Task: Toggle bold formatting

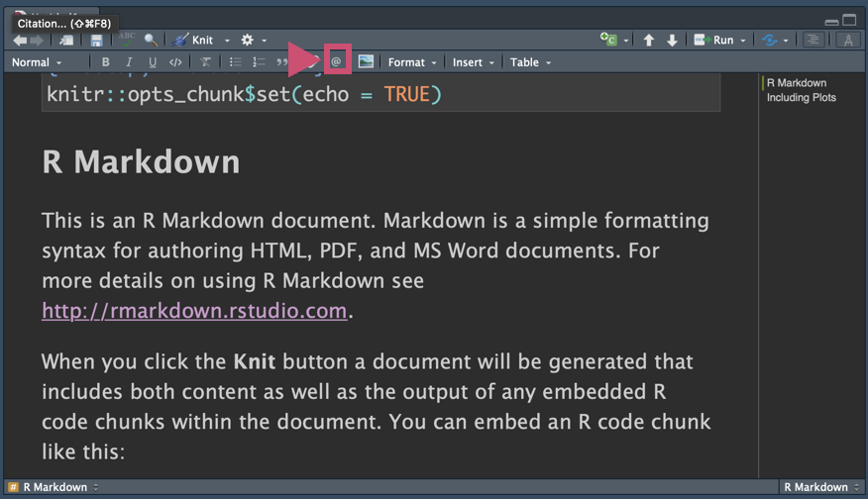Action: click(106, 62)
